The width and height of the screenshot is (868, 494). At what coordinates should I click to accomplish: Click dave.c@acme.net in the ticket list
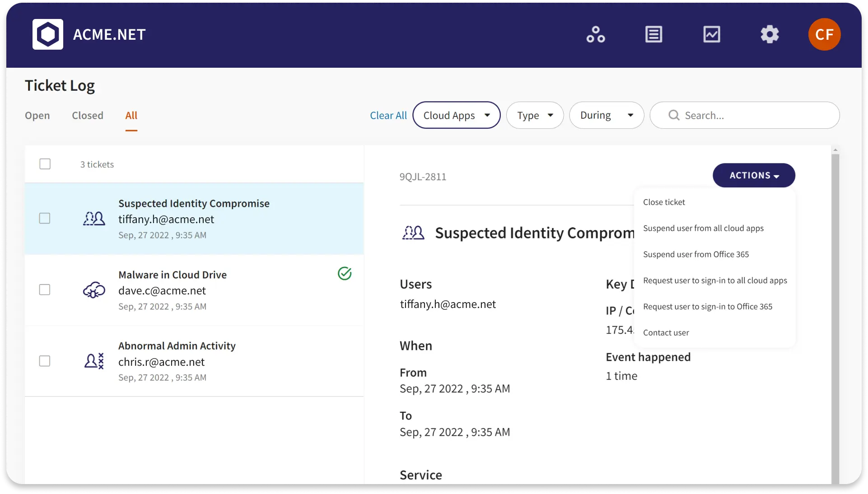point(162,290)
